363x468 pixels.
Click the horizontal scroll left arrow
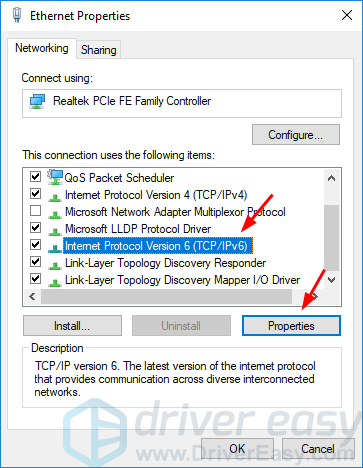32,296
